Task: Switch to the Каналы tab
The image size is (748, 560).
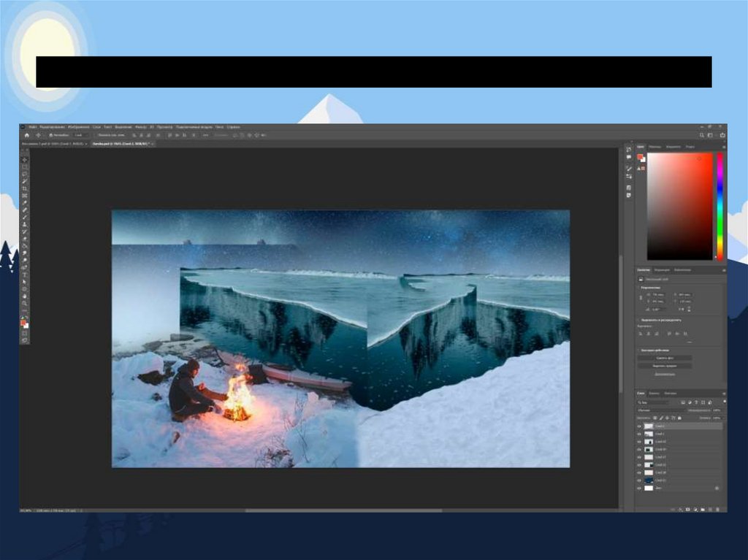Action: (654, 394)
